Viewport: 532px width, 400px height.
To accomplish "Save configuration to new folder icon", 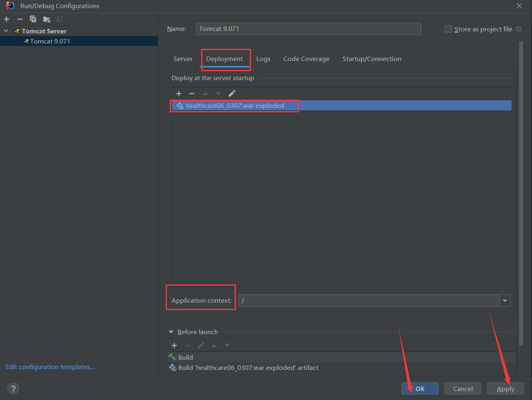I will tap(47, 19).
